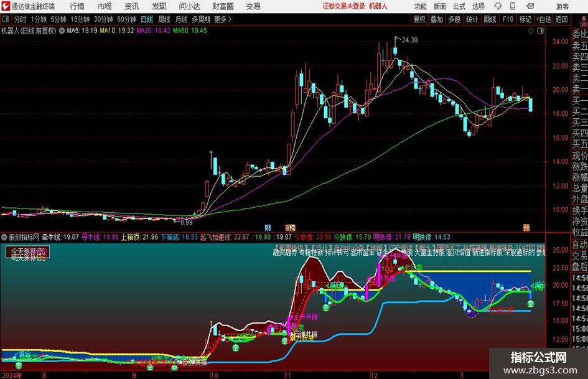Image resolution: width=588 pixels, height=379 pixels.
Task: Click the 返回 back button
Action: pyautogui.click(x=561, y=19)
